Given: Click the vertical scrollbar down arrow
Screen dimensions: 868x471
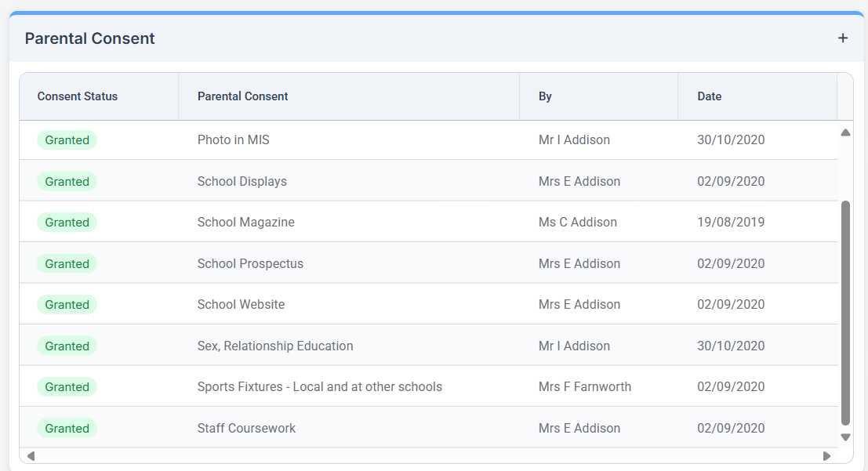Looking at the screenshot, I should pos(845,437).
